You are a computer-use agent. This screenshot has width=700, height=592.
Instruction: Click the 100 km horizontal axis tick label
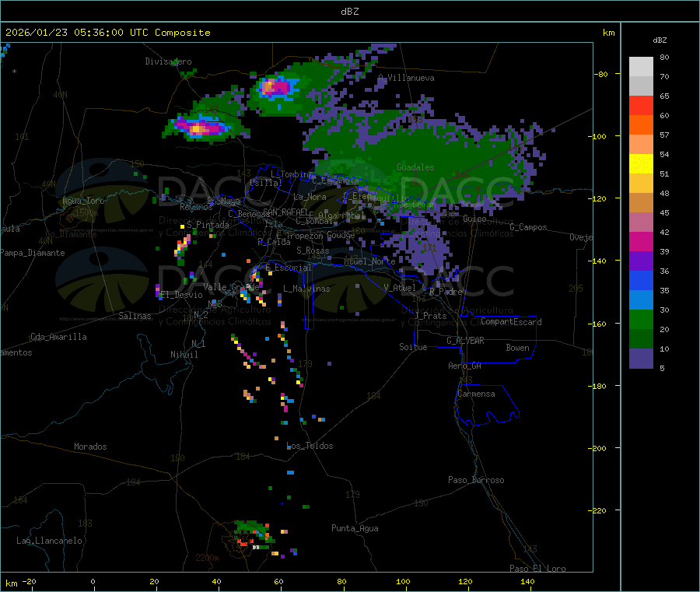(x=403, y=581)
